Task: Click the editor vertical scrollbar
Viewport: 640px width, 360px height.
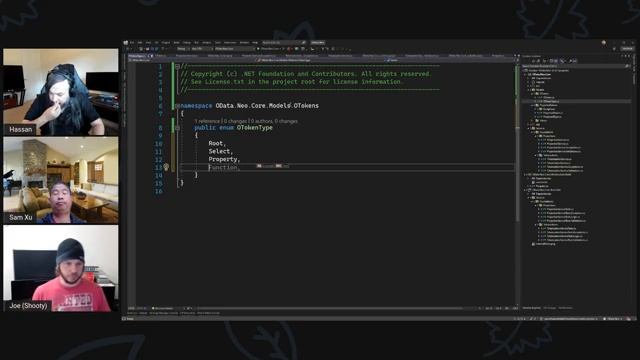Action: coord(518,184)
